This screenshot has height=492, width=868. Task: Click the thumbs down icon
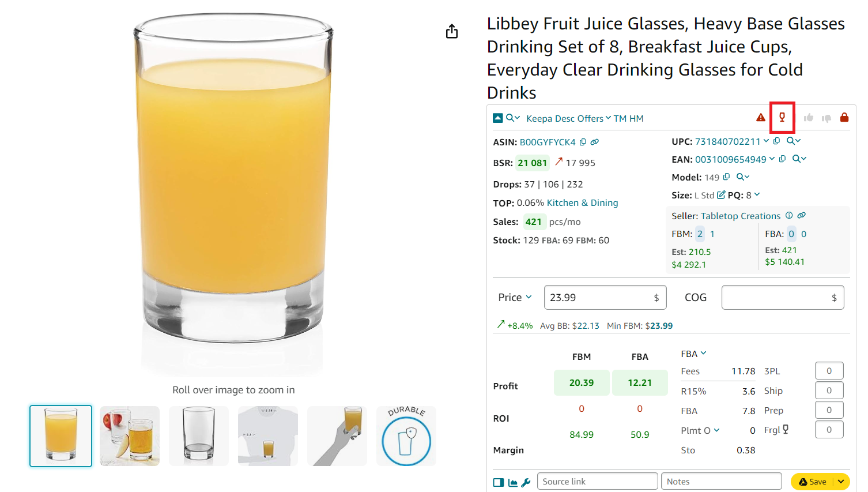pos(827,118)
